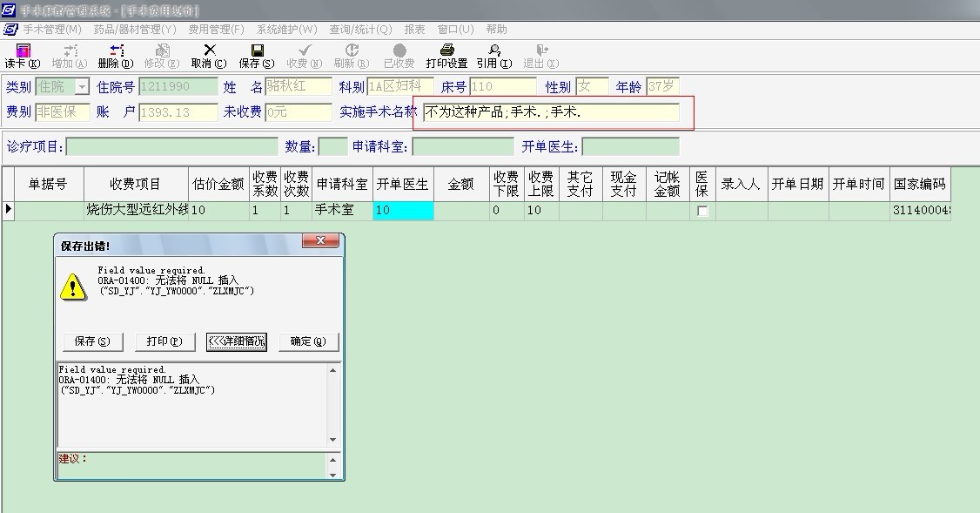The width and height of the screenshot is (980, 513).
Task: Click the 增加 add toolbar icon
Action: point(70,51)
